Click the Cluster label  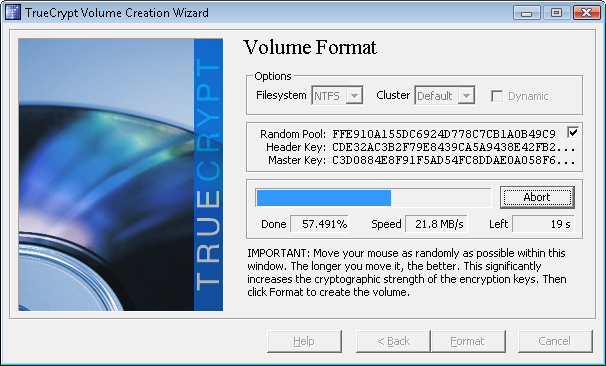pyautogui.click(x=393, y=95)
